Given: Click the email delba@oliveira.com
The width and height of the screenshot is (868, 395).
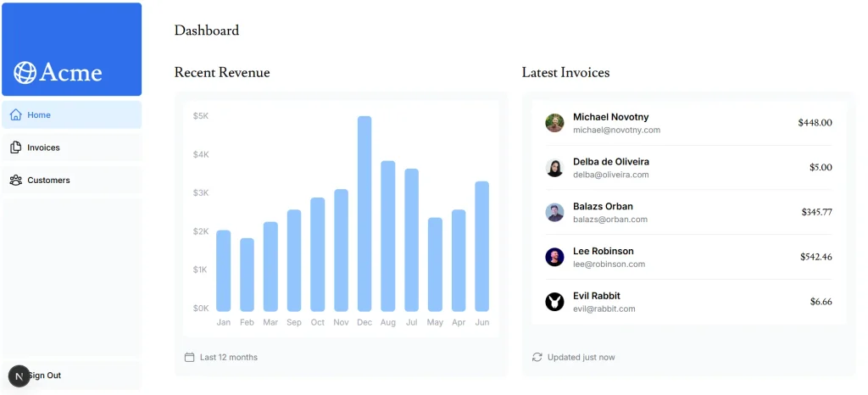Looking at the screenshot, I should 610,175.
